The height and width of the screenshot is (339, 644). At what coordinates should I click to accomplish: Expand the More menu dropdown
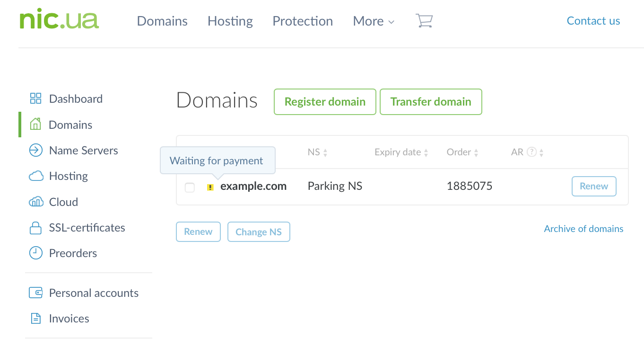pyautogui.click(x=373, y=21)
